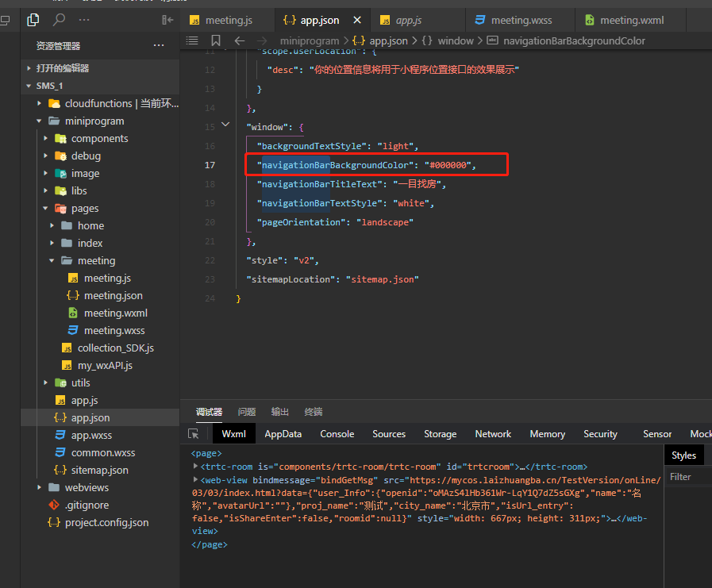Screen dimensions: 712x588
Task: Click the window breadcrumb in path bar
Action: (x=455, y=40)
